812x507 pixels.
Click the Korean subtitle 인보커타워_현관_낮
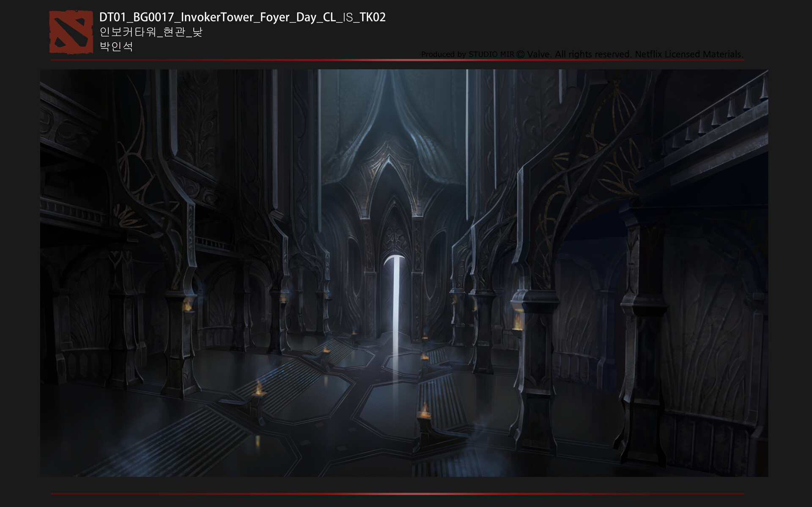tap(151, 32)
